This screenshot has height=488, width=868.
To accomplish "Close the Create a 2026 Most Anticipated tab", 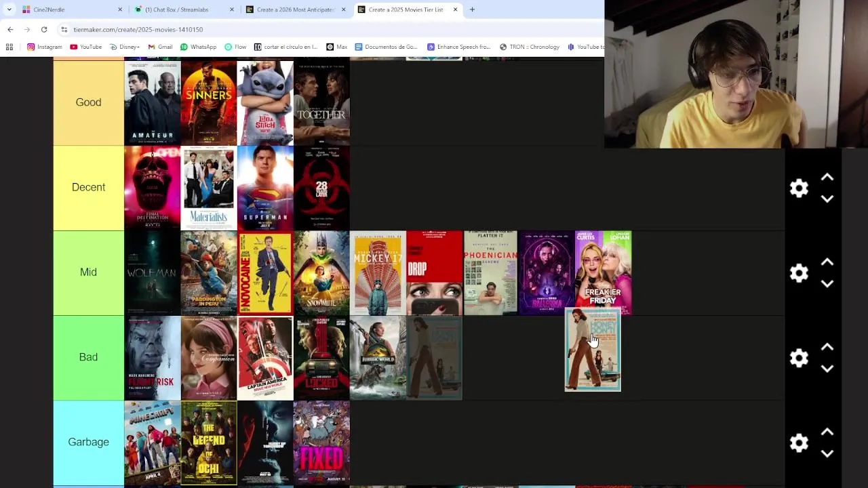I will [343, 9].
